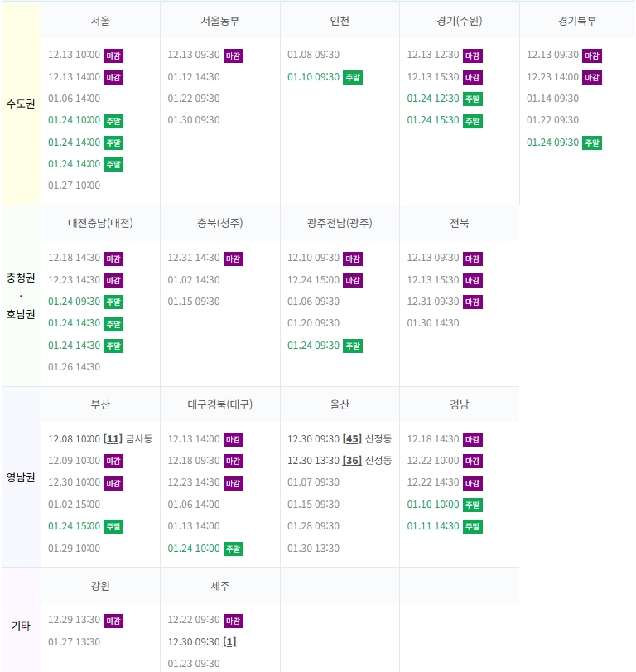Click the 마감 badge beside 경기북부 12.23 14:00

(592, 77)
